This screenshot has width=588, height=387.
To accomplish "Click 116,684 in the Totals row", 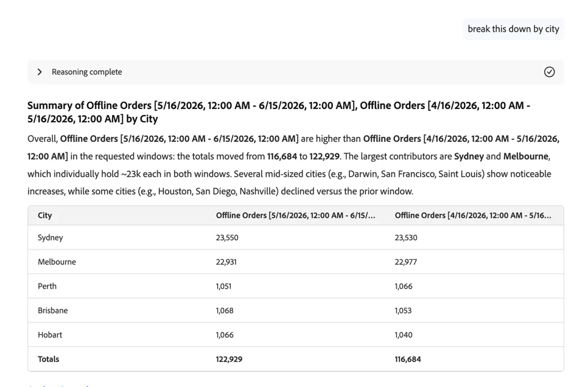I will coord(408,359).
